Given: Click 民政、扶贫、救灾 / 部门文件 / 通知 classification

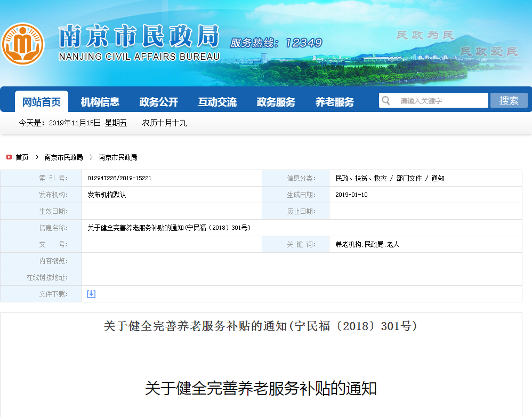Looking at the screenshot, I should click(x=390, y=178).
